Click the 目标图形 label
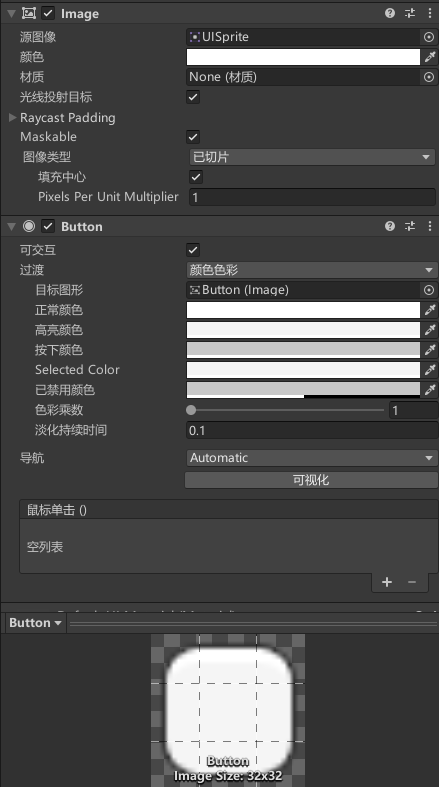Viewport: 439px width, 787px height. [x=59, y=290]
